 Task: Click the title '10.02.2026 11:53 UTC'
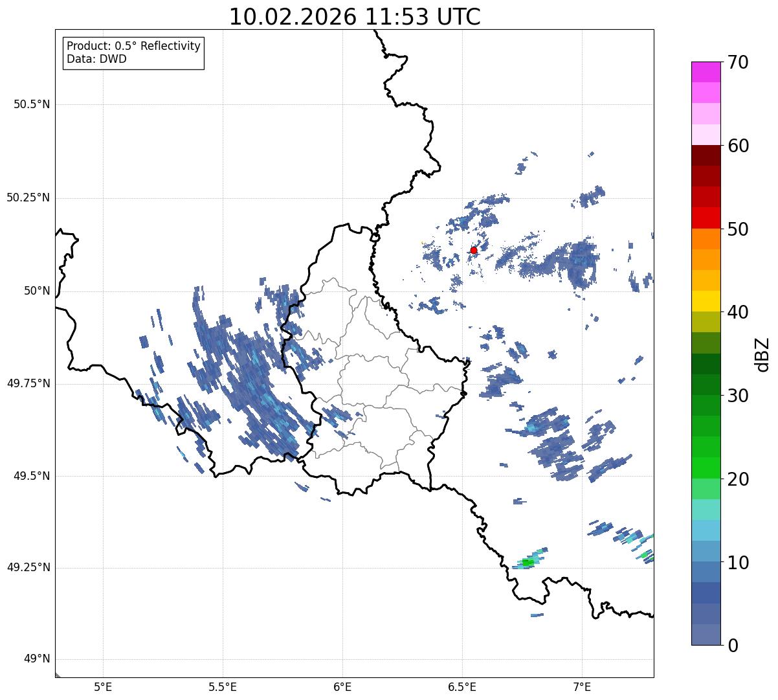click(x=355, y=17)
